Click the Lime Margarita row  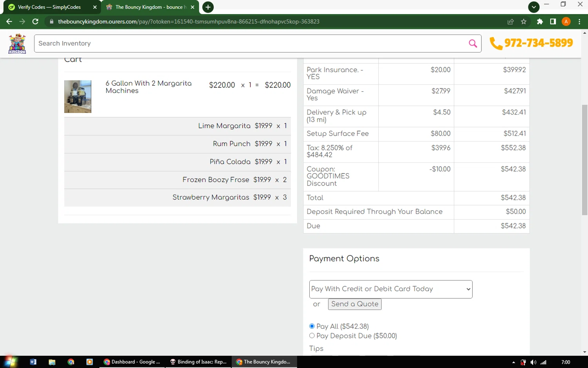click(x=178, y=126)
